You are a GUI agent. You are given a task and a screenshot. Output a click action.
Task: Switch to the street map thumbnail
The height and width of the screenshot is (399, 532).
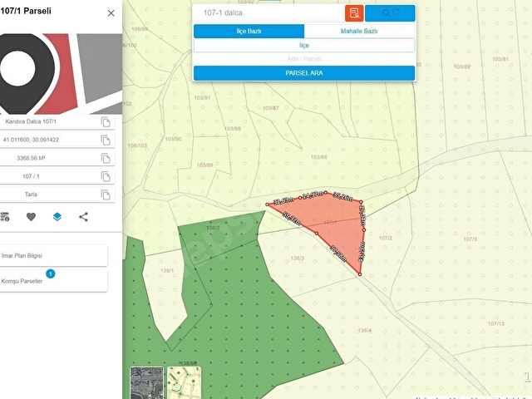tap(185, 382)
